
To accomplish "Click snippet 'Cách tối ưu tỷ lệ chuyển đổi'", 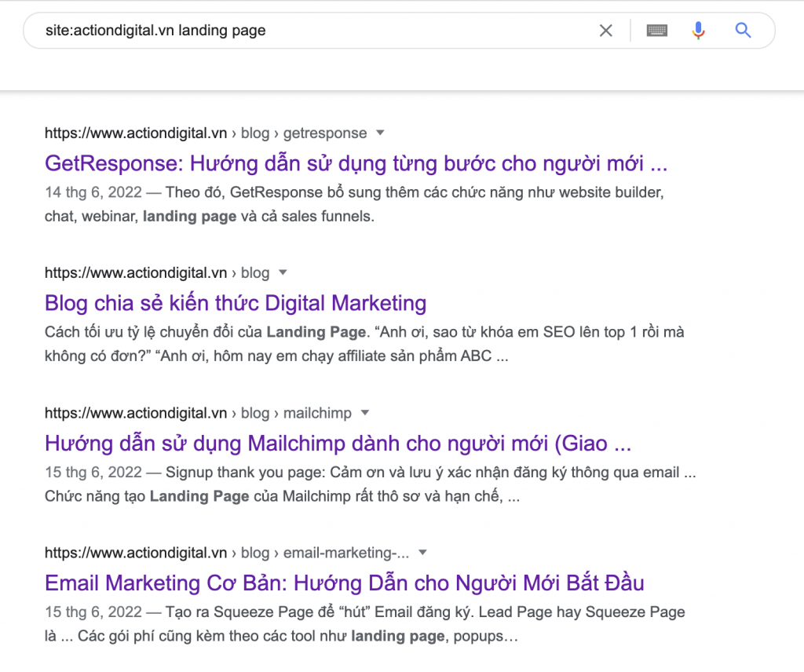I will click(x=364, y=344).
